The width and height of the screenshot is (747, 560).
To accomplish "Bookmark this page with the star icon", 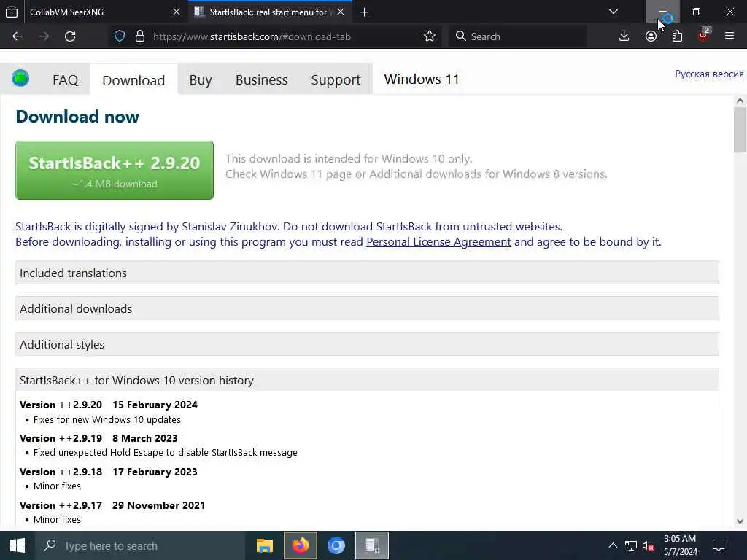I will pyautogui.click(x=429, y=36).
